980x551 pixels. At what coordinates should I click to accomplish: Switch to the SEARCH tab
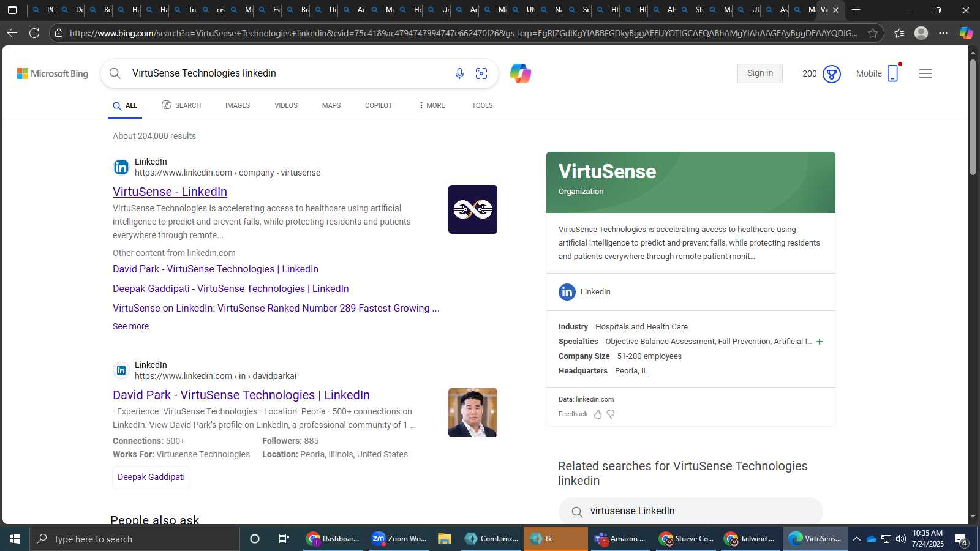(x=181, y=105)
